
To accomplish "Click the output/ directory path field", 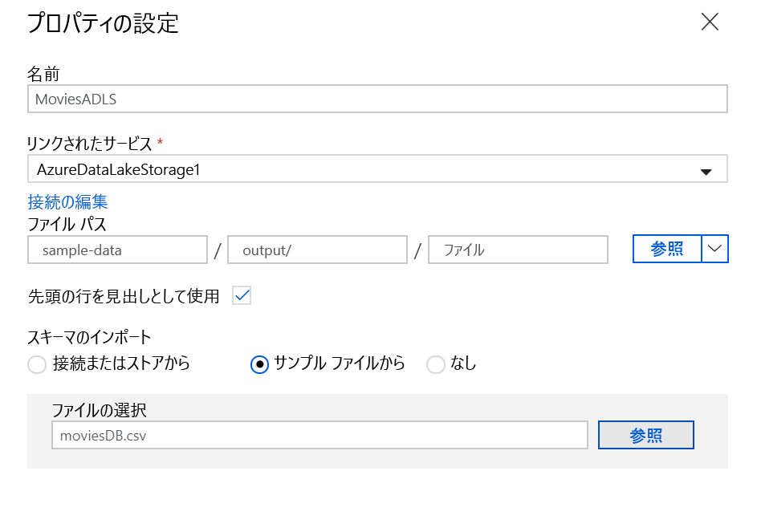I will click(x=317, y=250).
